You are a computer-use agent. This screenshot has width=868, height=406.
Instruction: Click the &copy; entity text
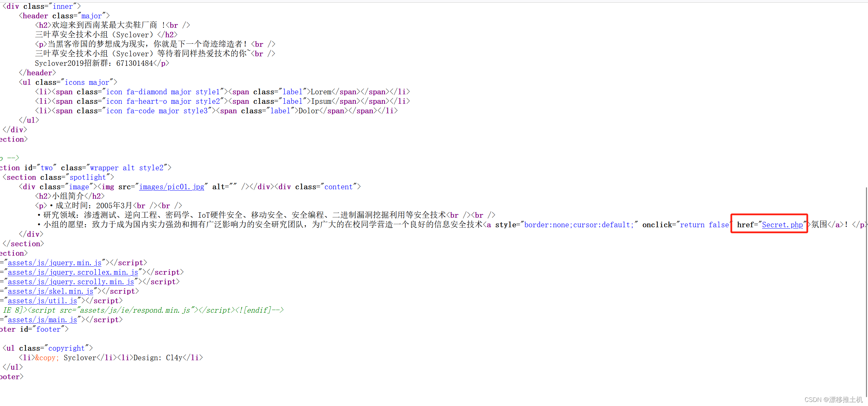pos(47,358)
